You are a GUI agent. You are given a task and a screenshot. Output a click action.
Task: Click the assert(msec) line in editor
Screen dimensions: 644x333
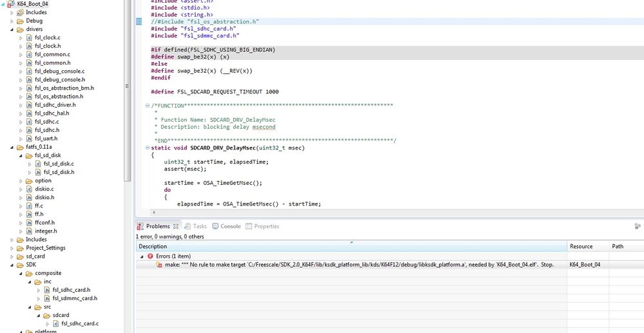[185, 169]
